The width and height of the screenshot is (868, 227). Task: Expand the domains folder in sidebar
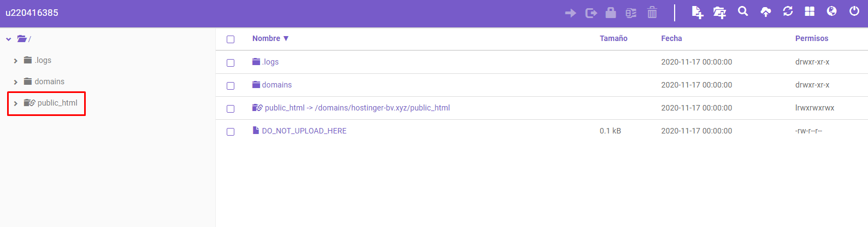[x=16, y=82]
